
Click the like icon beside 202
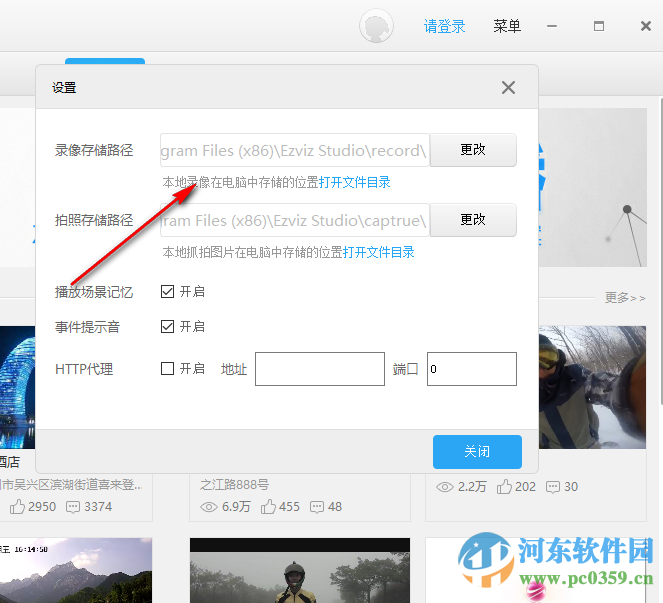[x=504, y=486]
